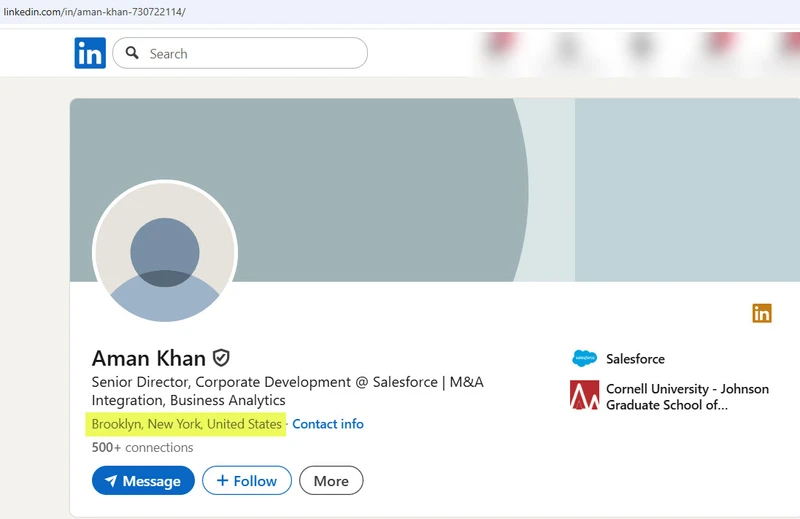Click the verified badge next to Aman Khan
The width and height of the screenshot is (800, 519).
(x=221, y=357)
